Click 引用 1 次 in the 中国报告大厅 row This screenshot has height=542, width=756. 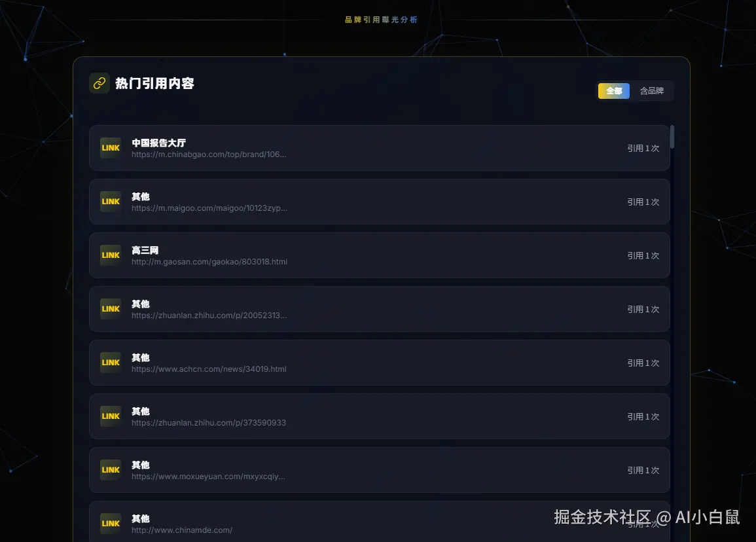click(643, 148)
